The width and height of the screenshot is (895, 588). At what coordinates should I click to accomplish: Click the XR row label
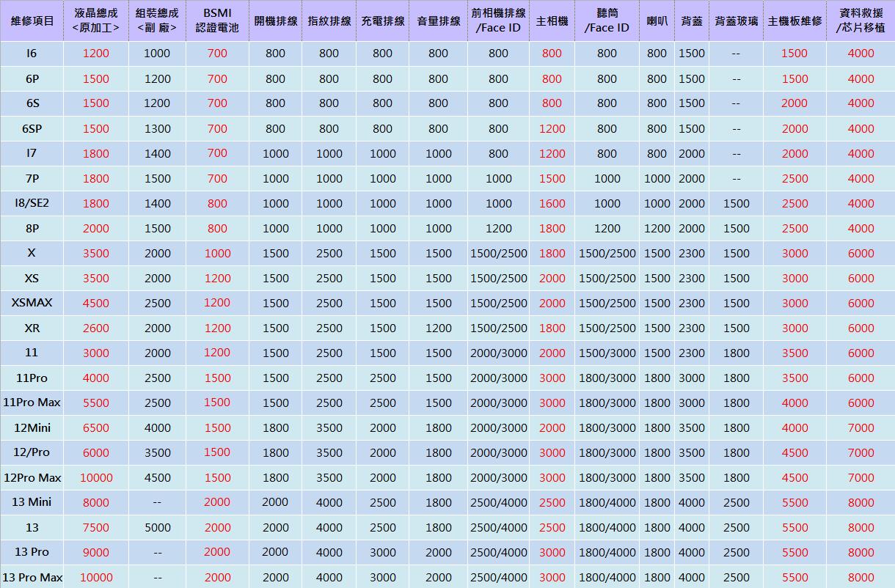32,328
